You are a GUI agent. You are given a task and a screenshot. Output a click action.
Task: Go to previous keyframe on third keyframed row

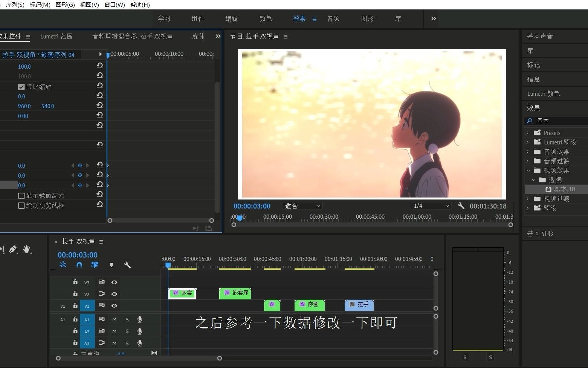pyautogui.click(x=73, y=185)
